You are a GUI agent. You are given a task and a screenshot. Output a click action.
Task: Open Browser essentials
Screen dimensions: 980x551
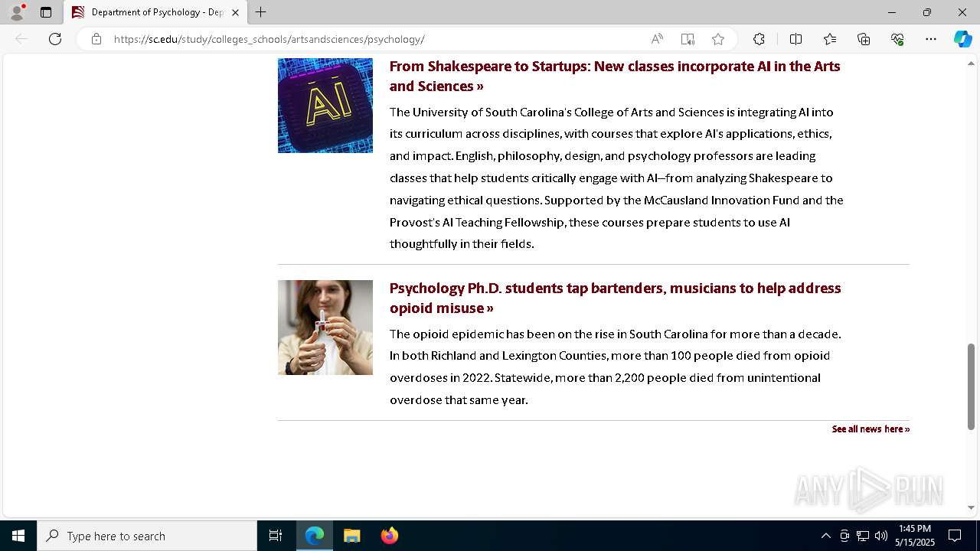[x=897, y=39]
